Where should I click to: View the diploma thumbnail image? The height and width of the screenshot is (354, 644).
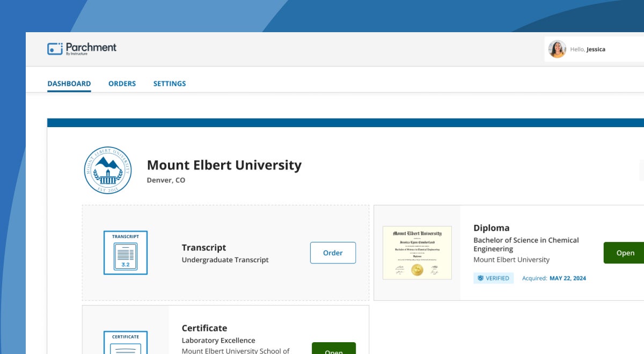pyautogui.click(x=417, y=253)
